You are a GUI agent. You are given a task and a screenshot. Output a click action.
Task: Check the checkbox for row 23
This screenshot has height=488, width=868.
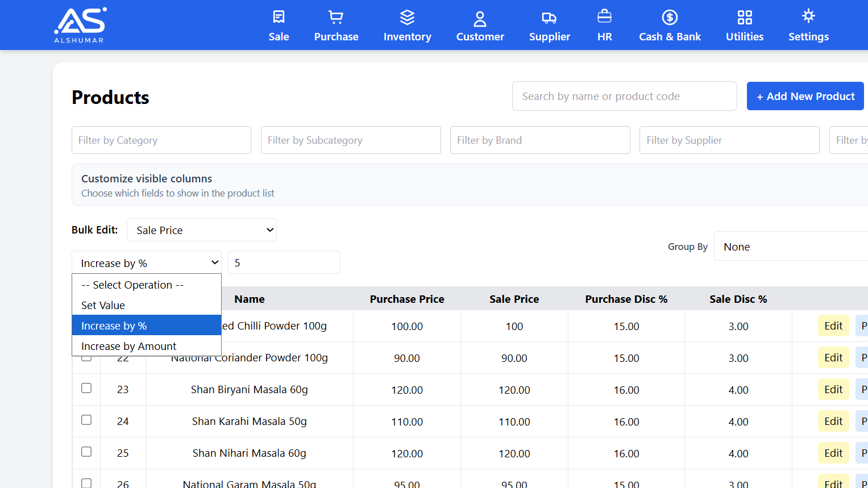[86, 388]
